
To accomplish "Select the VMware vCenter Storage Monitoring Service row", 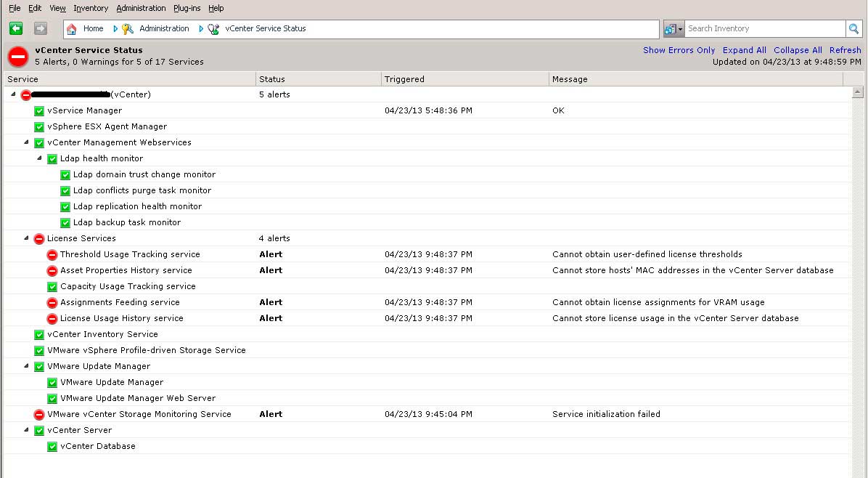I will 427,414.
